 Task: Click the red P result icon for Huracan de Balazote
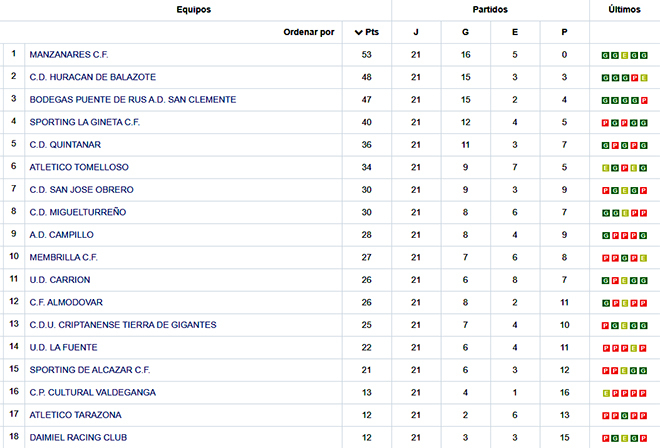634,78
